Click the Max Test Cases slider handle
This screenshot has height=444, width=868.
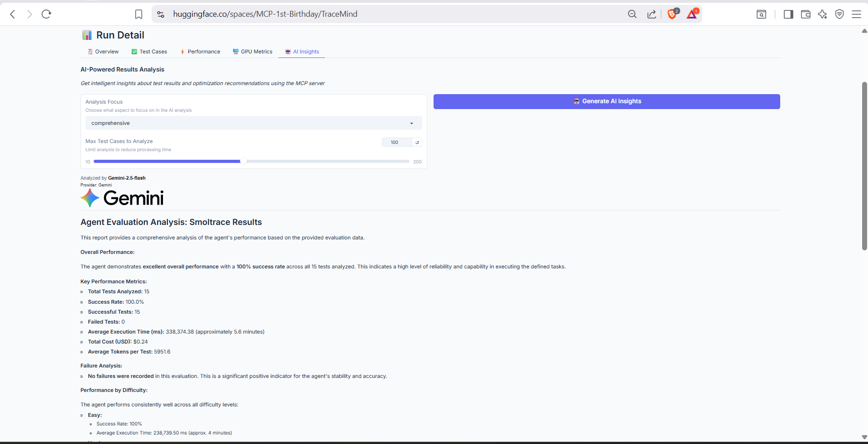pyautogui.click(x=243, y=161)
